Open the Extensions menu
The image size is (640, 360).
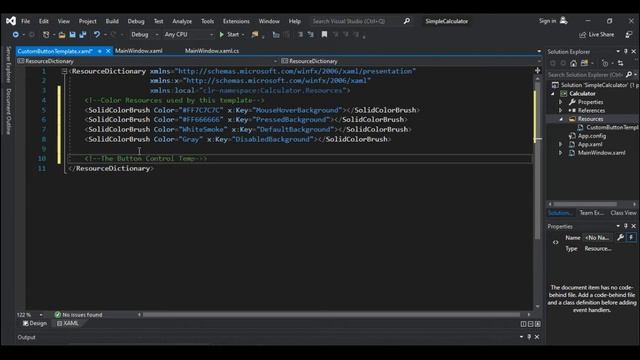click(x=236, y=21)
